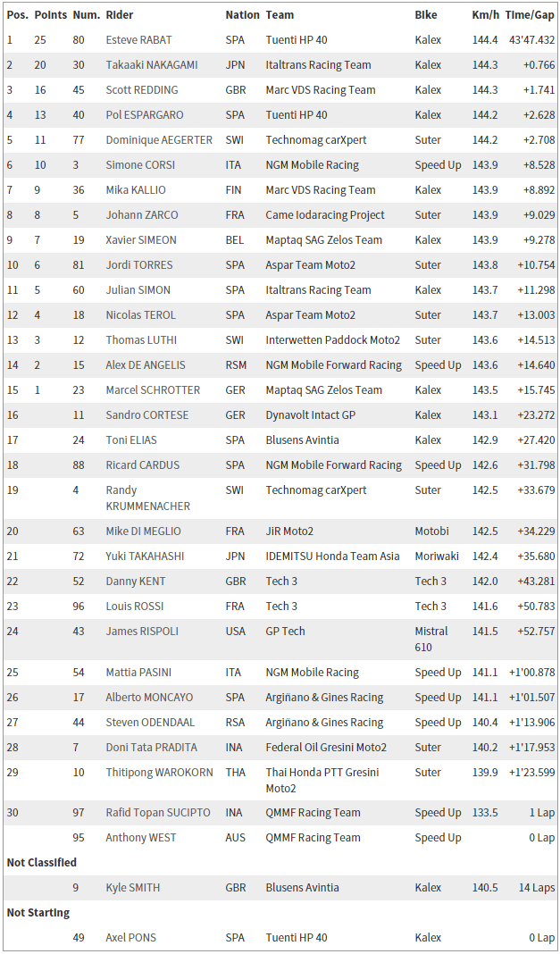560x954 pixels.
Task: Click rider Dominique AEGERTER
Action: [x=159, y=140]
